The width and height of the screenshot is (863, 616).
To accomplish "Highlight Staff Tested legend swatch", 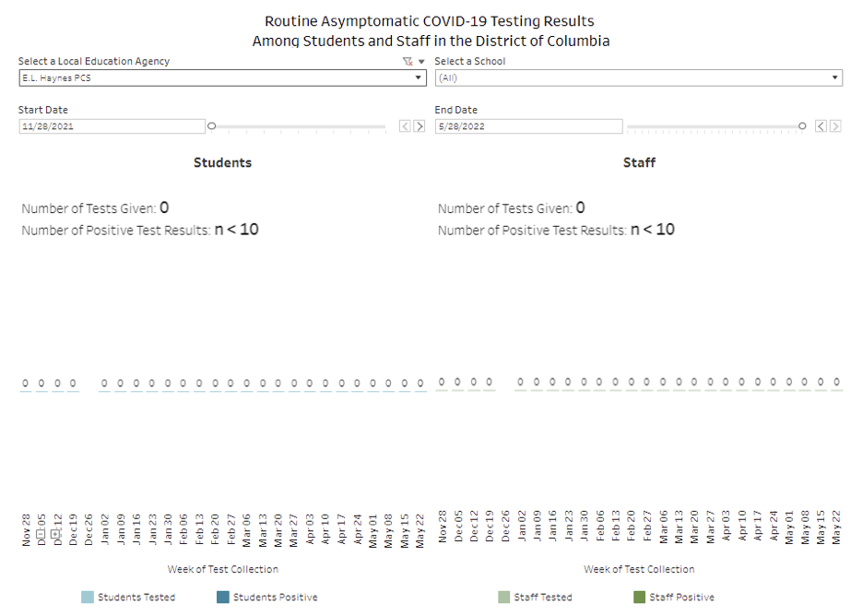I will pyautogui.click(x=503, y=598).
